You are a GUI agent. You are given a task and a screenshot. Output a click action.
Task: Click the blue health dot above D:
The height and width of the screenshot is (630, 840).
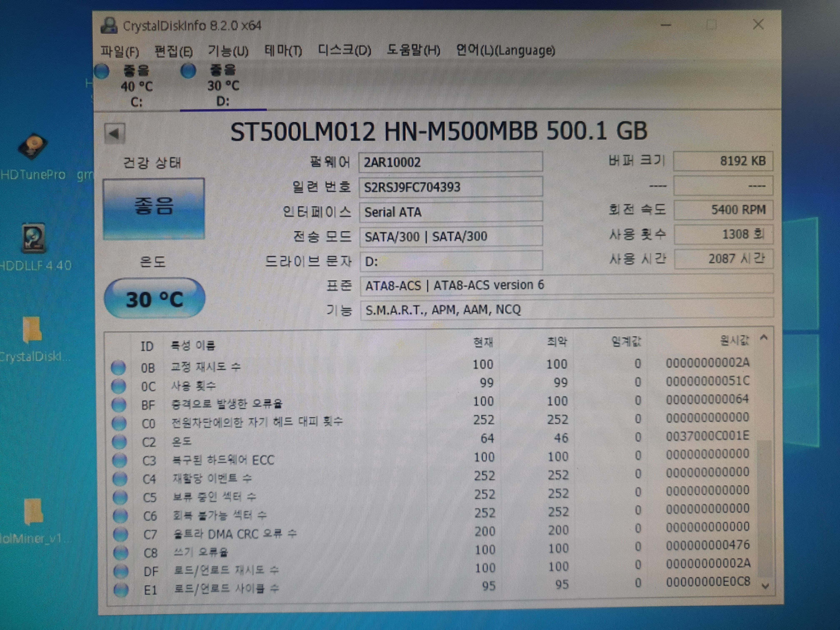tap(188, 70)
